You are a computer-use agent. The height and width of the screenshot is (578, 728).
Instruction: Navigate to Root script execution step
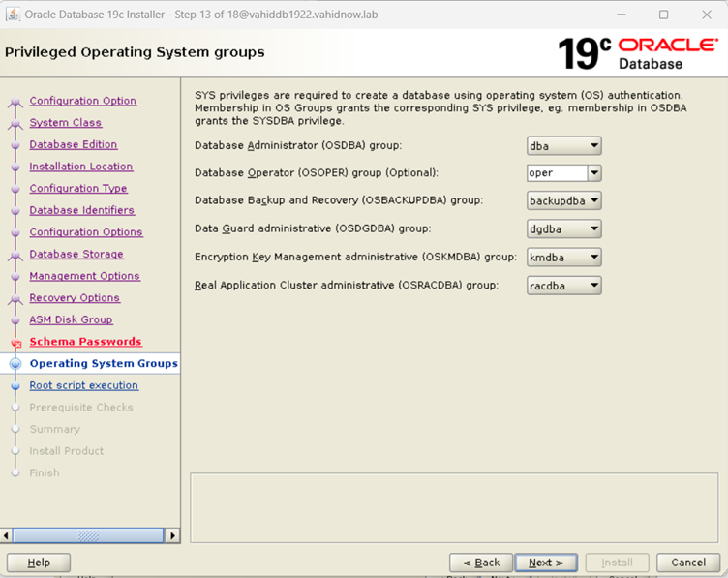click(x=83, y=385)
